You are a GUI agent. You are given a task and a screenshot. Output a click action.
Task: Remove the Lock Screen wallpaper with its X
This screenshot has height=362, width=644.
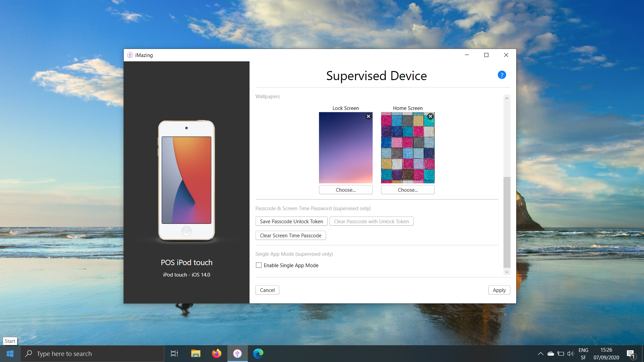(x=368, y=116)
